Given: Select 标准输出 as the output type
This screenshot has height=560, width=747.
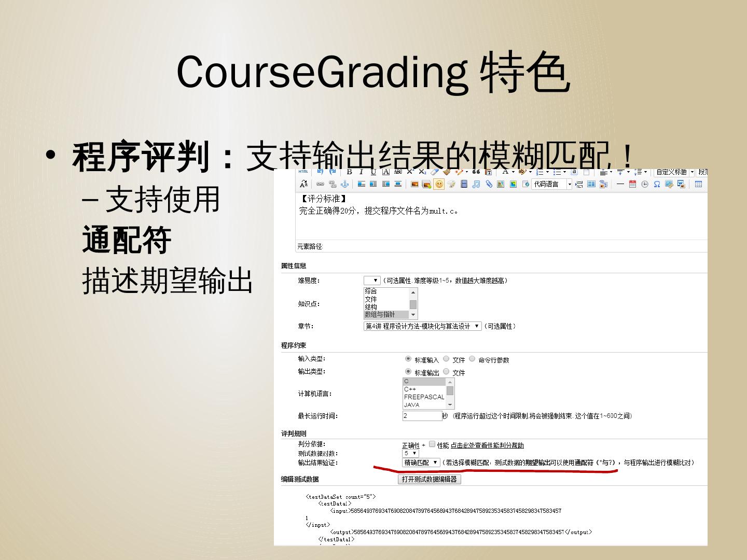Looking at the screenshot, I should click(x=408, y=372).
